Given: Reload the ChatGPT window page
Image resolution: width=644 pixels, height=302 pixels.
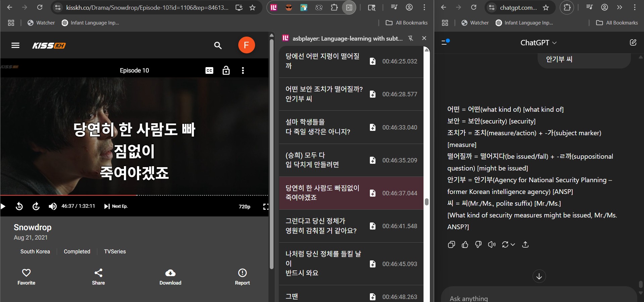Looking at the screenshot, I should 474,7.
